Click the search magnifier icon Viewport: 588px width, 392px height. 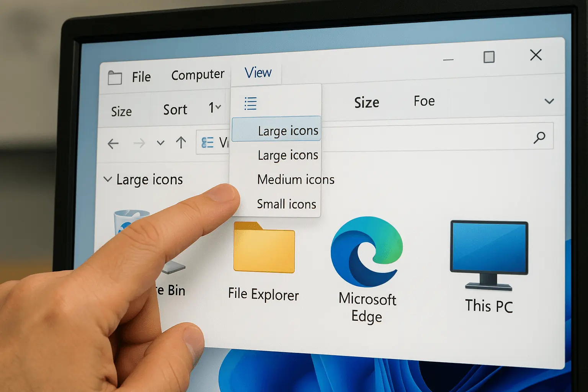click(539, 137)
